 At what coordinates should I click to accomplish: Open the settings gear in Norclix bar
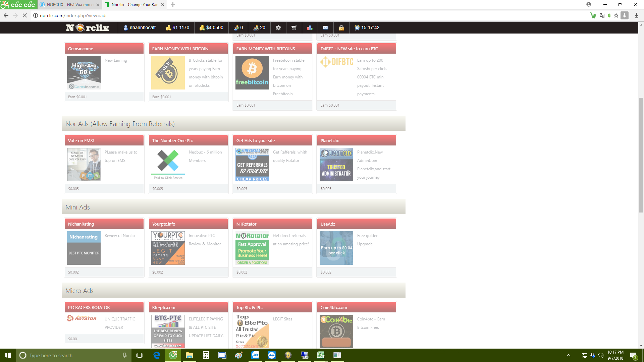point(278,28)
